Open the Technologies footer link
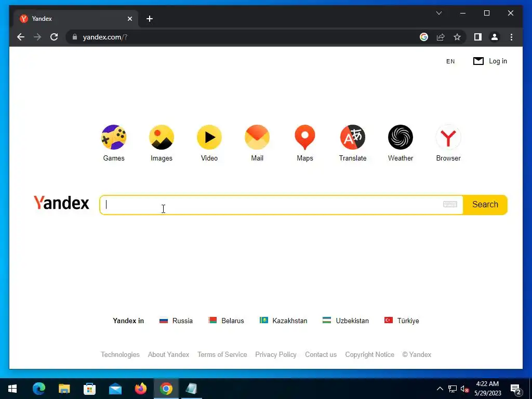 click(120, 354)
